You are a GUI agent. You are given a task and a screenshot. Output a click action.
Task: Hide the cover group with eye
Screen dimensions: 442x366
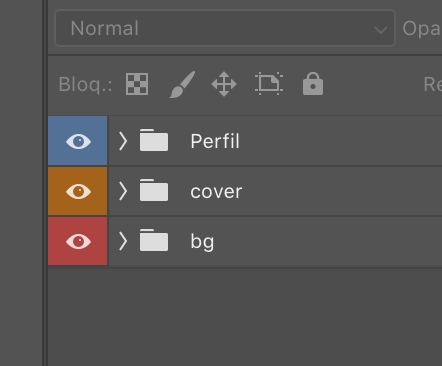78,191
